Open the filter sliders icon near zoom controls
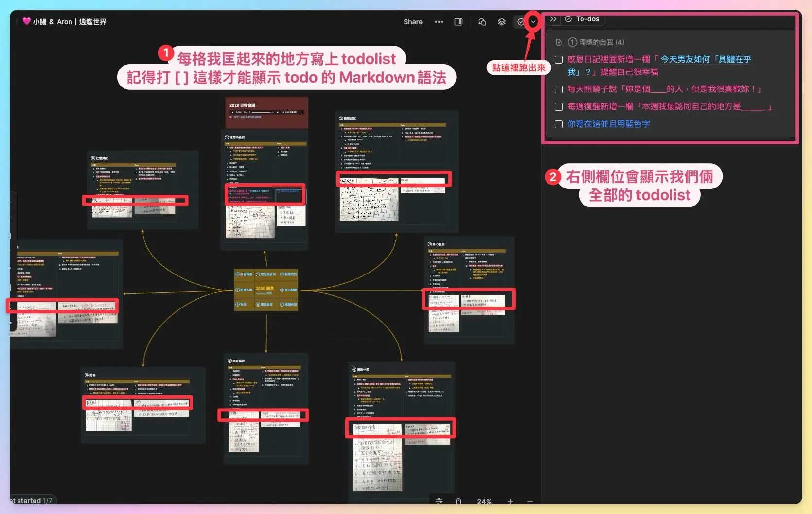The width and height of the screenshot is (812, 514). tap(439, 502)
